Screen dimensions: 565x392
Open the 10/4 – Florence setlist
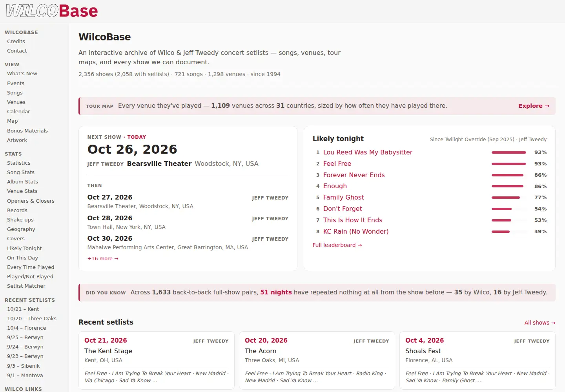tap(27, 328)
